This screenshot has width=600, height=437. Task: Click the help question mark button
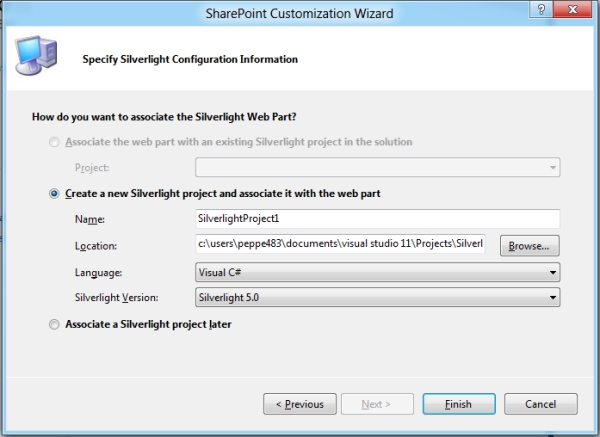pos(541,9)
